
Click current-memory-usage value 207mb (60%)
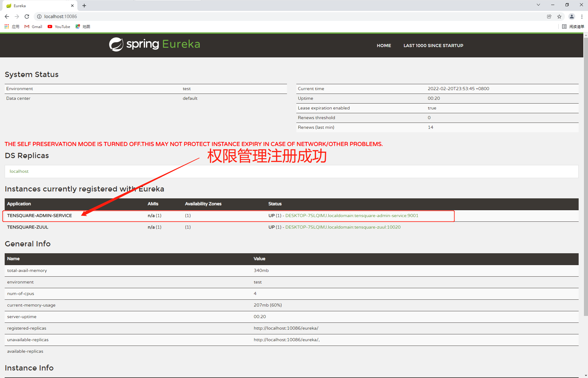tap(268, 305)
